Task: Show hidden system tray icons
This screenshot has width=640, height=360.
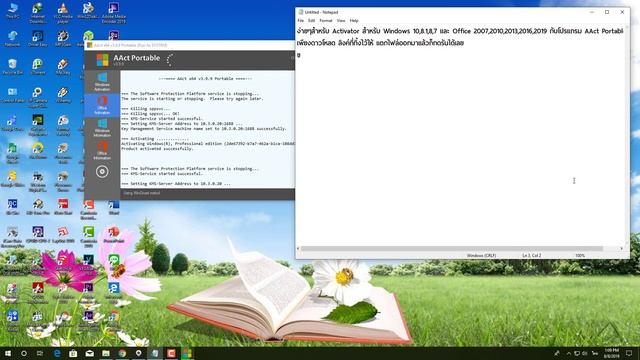Action: [568, 353]
